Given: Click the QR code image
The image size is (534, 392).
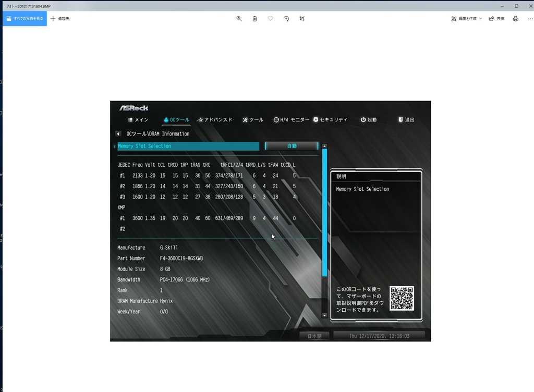Looking at the screenshot, I should click(x=402, y=298).
